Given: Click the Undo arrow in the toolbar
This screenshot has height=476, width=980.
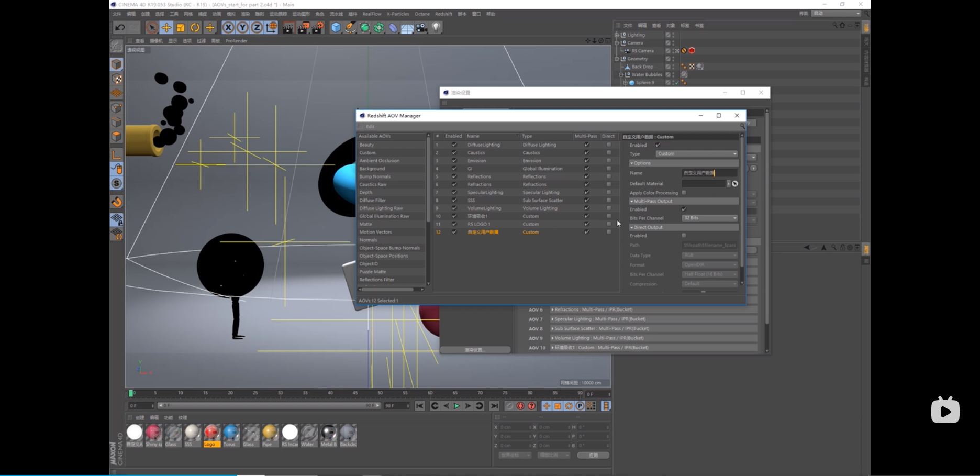Looking at the screenshot, I should [120, 28].
